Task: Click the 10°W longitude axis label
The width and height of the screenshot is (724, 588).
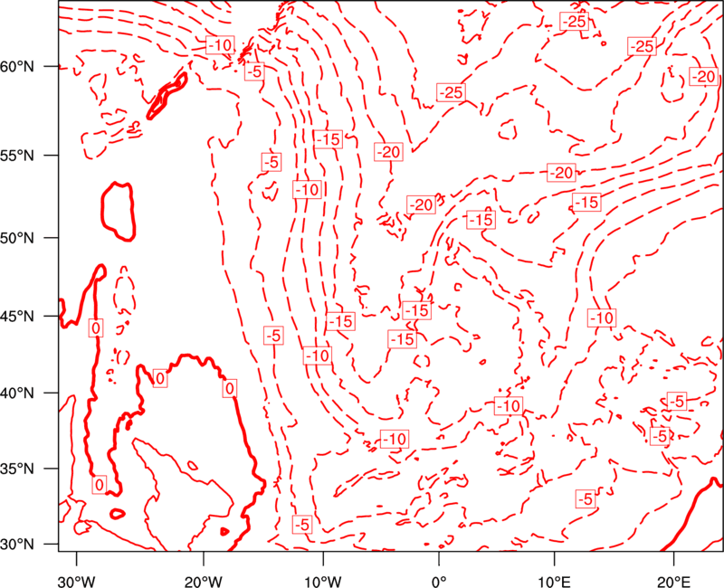Action: click(x=323, y=582)
